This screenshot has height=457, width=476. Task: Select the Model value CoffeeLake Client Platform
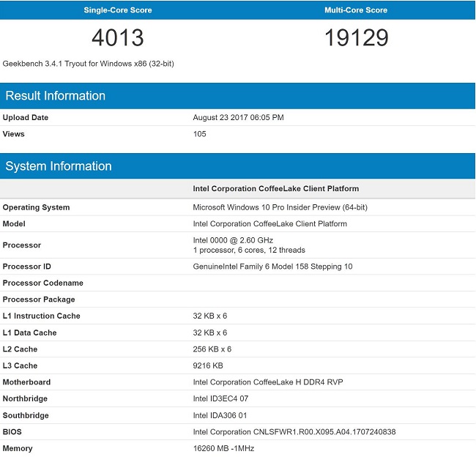click(270, 224)
